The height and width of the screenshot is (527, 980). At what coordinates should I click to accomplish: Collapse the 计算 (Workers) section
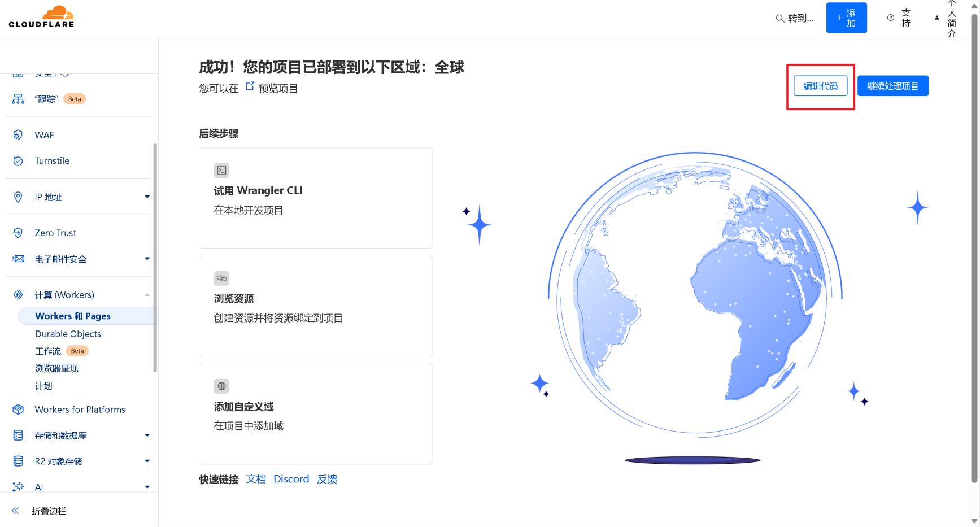click(147, 295)
